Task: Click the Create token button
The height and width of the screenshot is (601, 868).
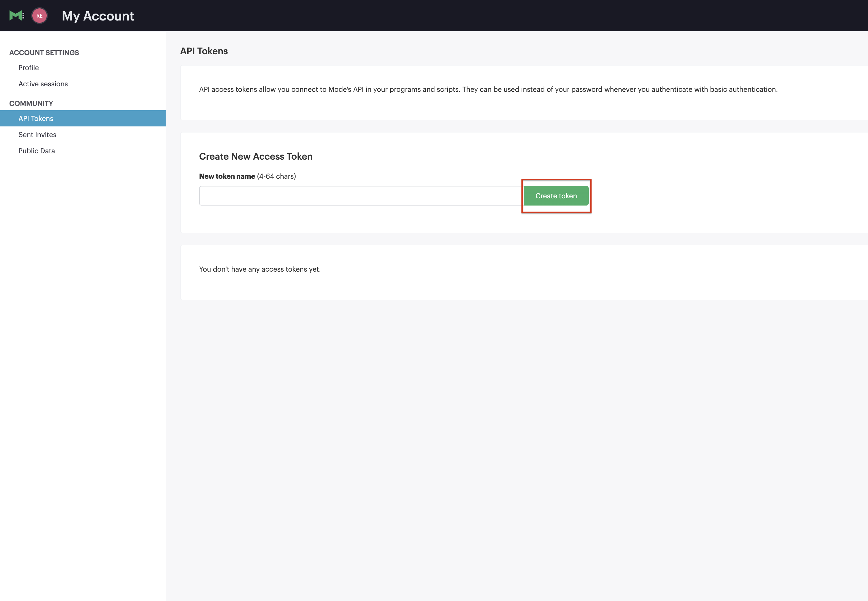Action: (x=556, y=196)
